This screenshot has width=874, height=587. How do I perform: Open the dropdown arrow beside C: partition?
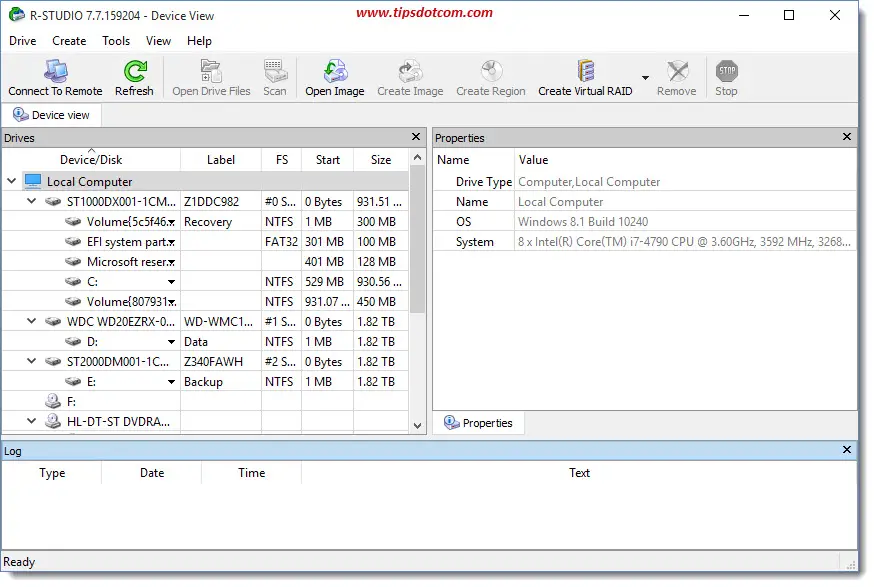click(x=172, y=282)
